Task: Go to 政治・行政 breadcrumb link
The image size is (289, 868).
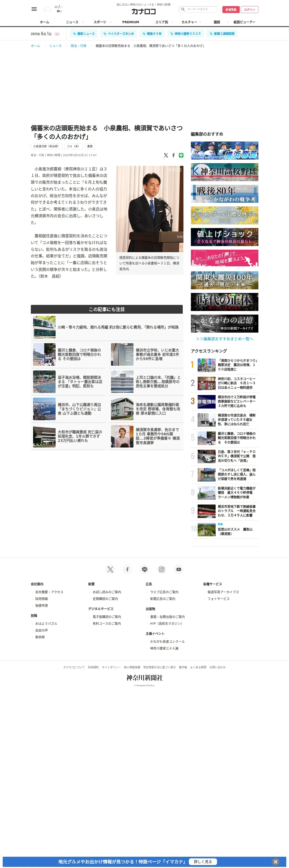Action: click(78, 46)
